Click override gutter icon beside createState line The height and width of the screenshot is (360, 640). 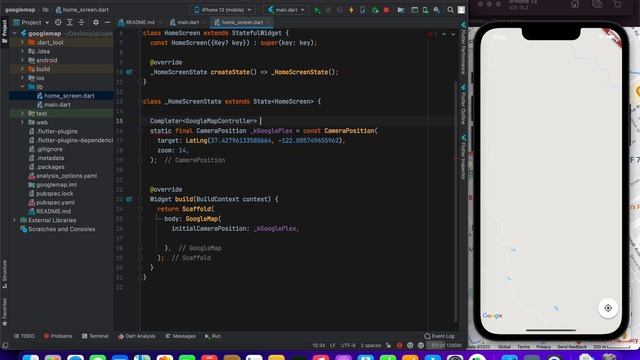tap(129, 72)
